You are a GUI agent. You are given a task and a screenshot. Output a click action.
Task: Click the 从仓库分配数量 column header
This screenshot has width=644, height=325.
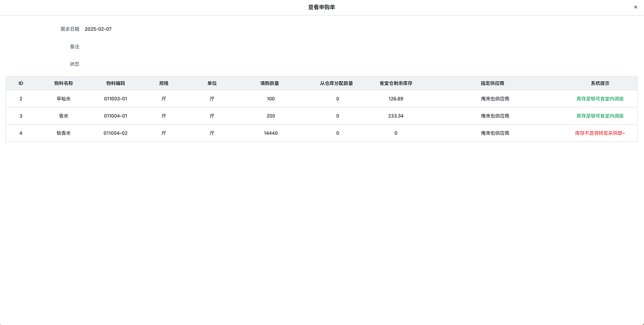(x=337, y=83)
